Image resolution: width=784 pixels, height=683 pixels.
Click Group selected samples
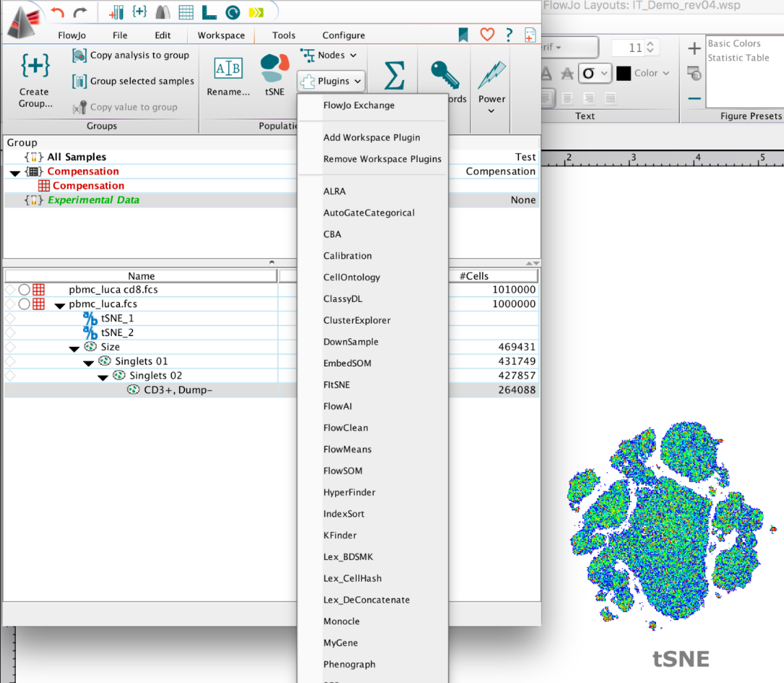pos(133,81)
